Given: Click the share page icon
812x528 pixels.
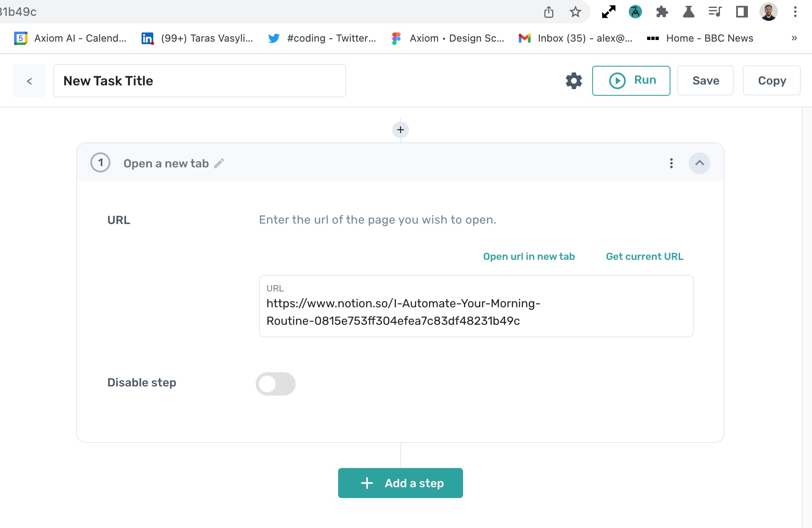Looking at the screenshot, I should pos(548,12).
